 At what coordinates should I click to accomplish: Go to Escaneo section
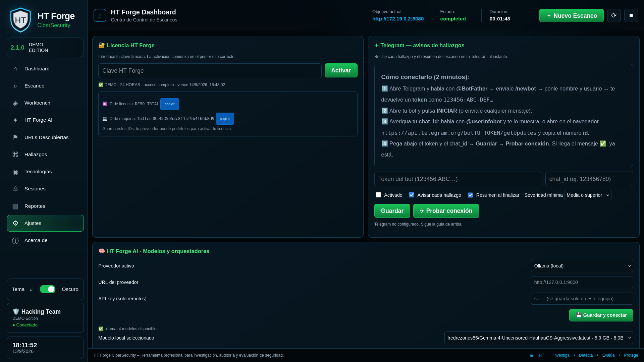click(45, 86)
